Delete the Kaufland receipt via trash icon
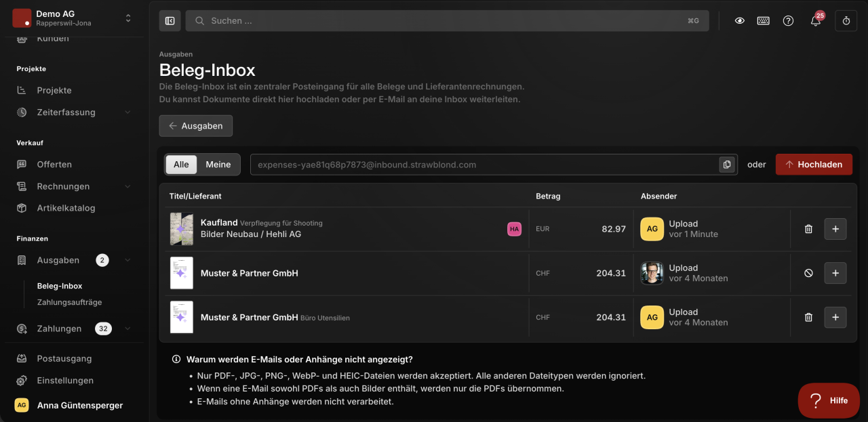The width and height of the screenshot is (868, 422). pyautogui.click(x=808, y=229)
